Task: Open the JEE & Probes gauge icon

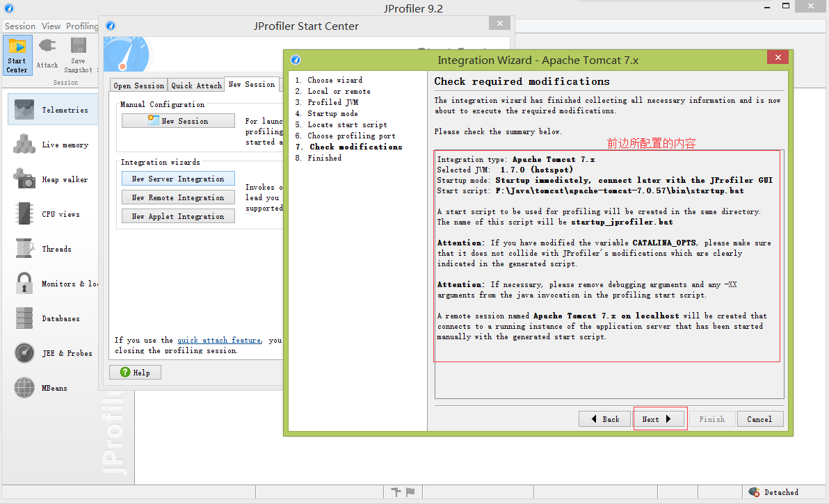Action: click(x=24, y=353)
